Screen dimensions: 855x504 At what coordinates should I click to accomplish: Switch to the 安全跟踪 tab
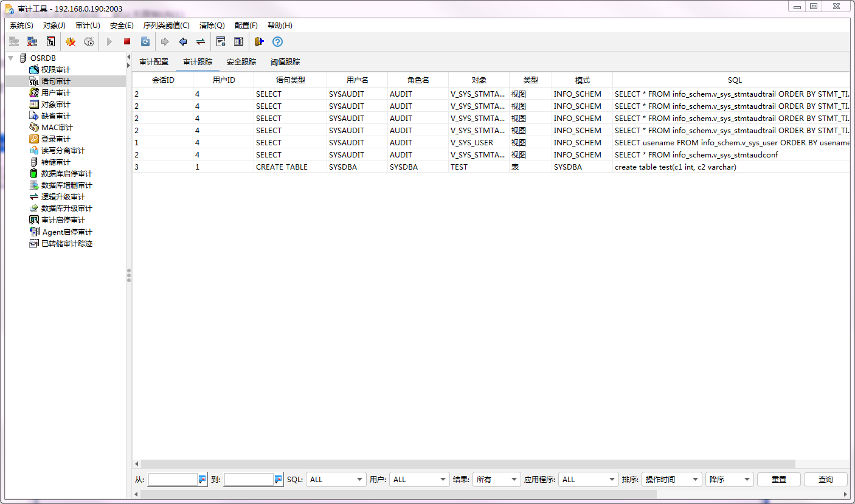tap(241, 62)
